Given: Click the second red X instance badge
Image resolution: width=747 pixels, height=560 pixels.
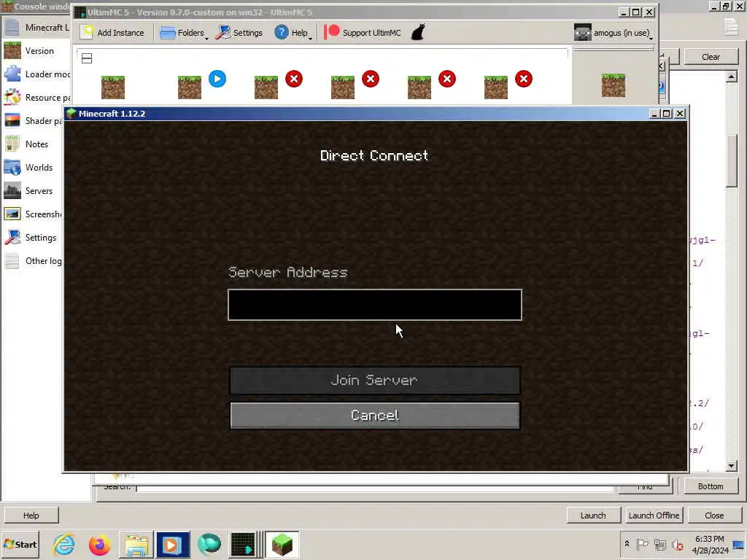Looking at the screenshot, I should 371,79.
